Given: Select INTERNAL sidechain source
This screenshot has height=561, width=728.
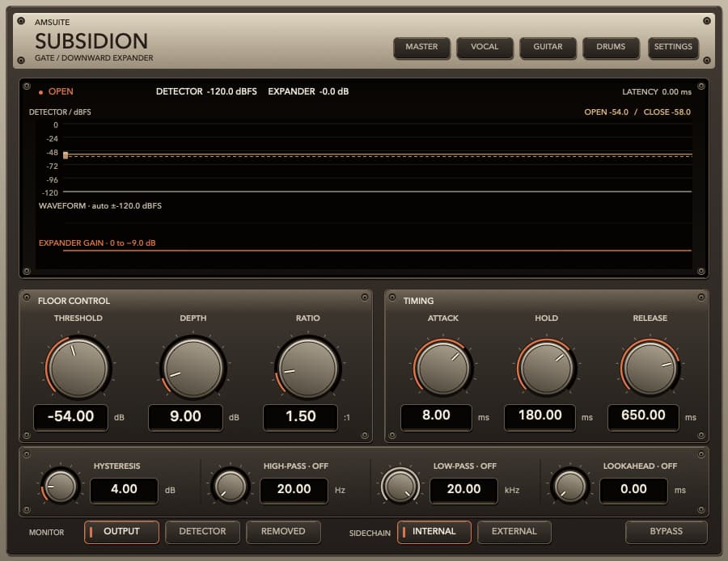Looking at the screenshot, I should pos(434,532).
